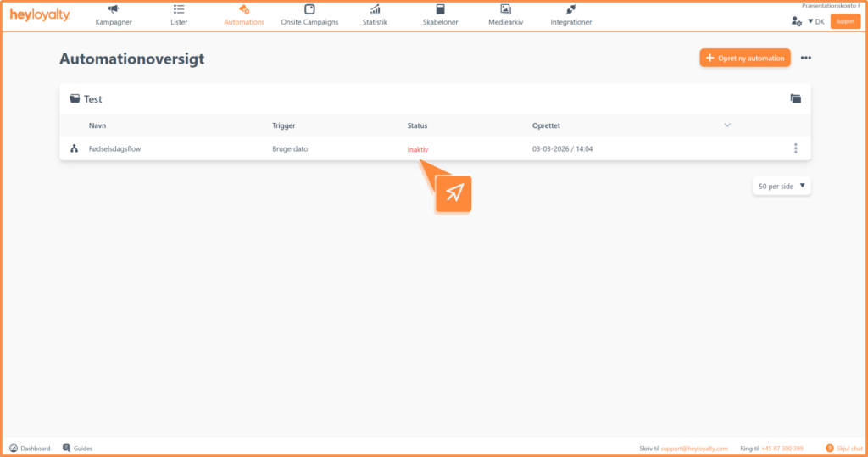The image size is (868, 457).
Task: Click the support@heyloyalty.com email link
Action: pyautogui.click(x=694, y=448)
